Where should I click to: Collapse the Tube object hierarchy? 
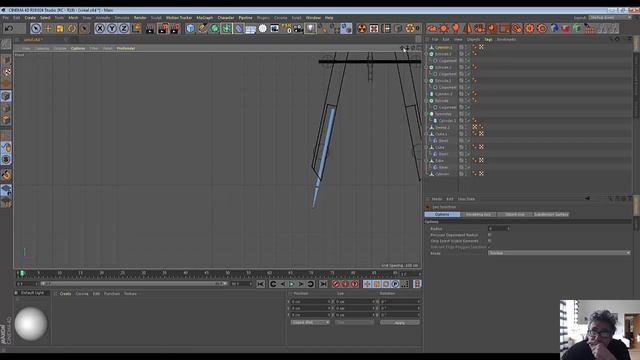[427, 160]
